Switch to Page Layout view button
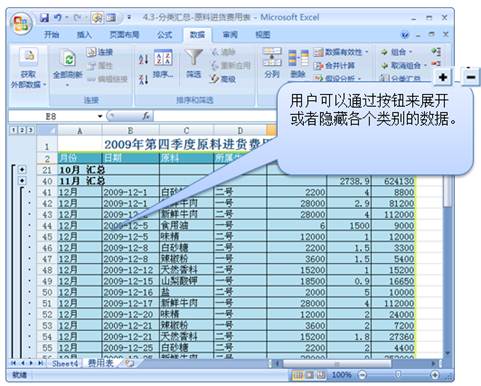The image size is (481, 386). click(309, 375)
